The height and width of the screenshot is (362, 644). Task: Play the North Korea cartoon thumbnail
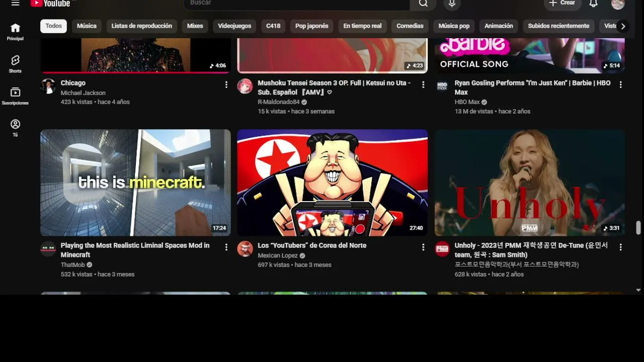pos(333,183)
